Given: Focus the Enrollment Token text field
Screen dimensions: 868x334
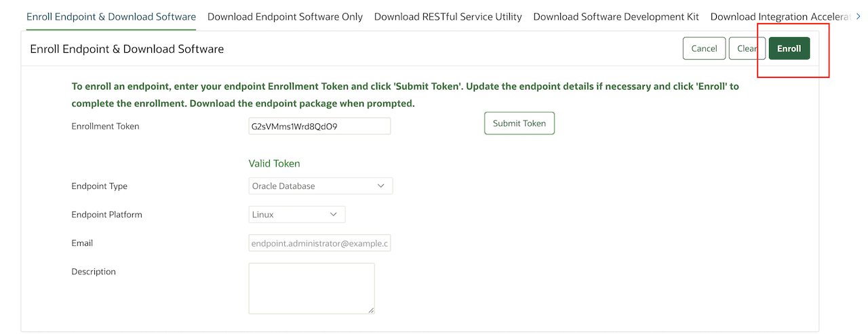Looking at the screenshot, I should [319, 126].
